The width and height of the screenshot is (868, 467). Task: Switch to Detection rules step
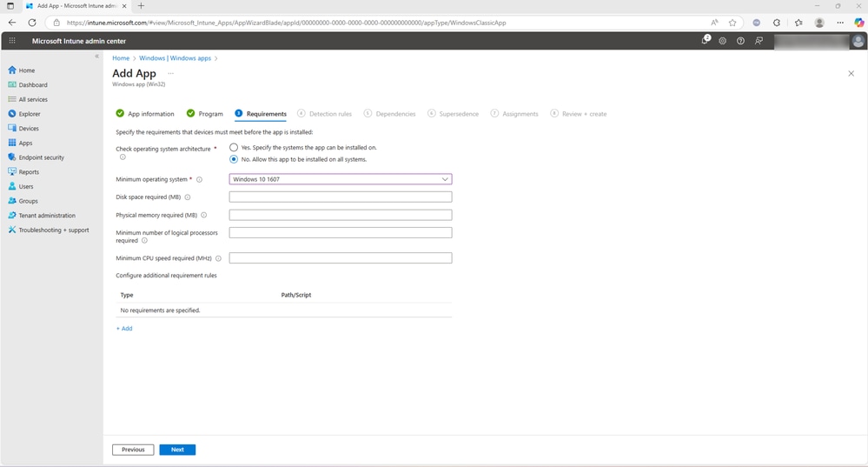pos(324,114)
